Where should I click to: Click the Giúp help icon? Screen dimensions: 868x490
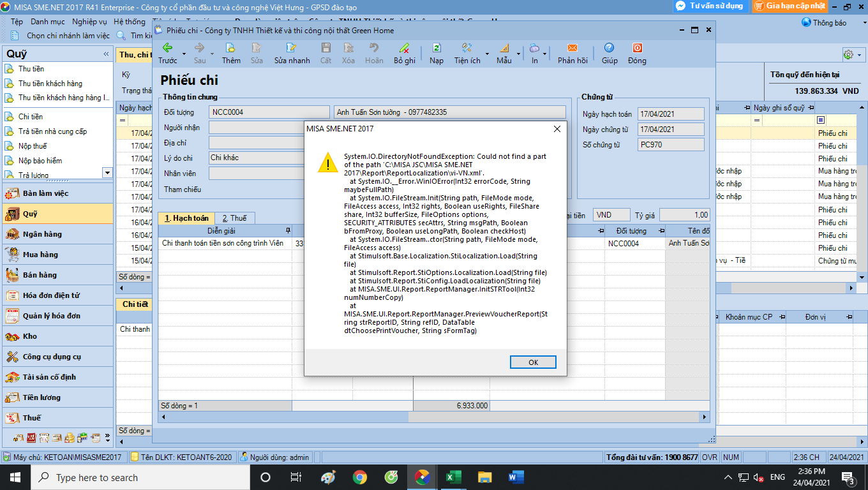point(610,48)
